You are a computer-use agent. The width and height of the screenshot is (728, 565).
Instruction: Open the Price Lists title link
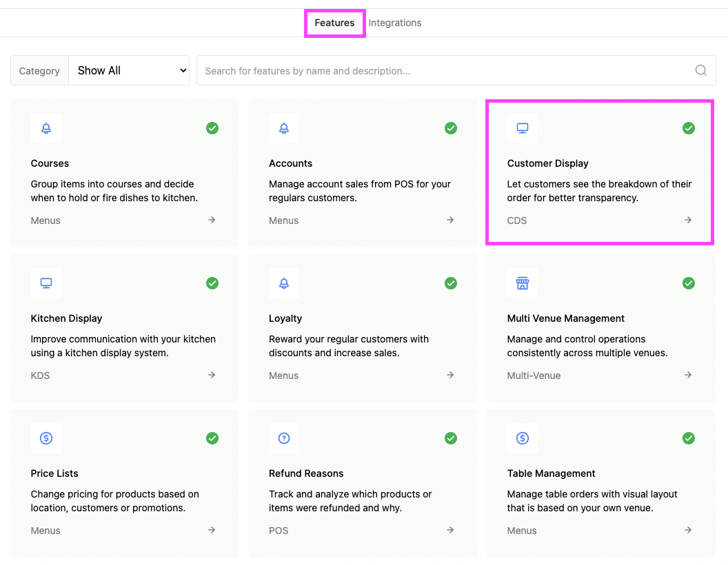coord(54,473)
